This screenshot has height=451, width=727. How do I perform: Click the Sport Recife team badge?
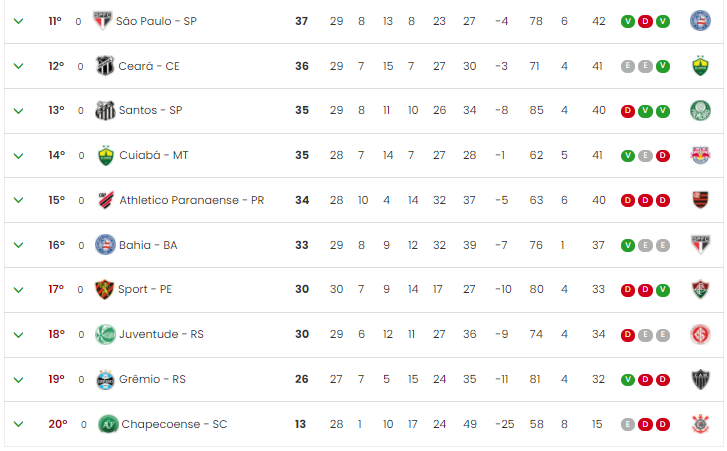pyautogui.click(x=104, y=290)
